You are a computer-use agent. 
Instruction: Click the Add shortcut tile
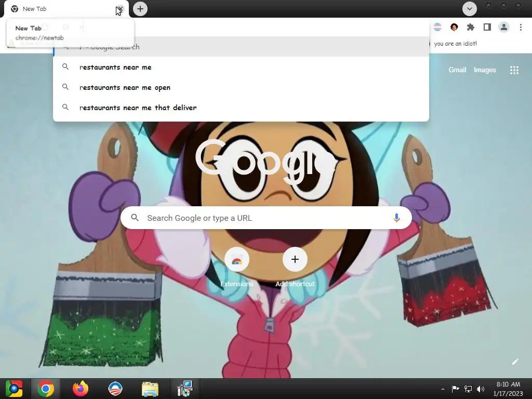coord(295,268)
